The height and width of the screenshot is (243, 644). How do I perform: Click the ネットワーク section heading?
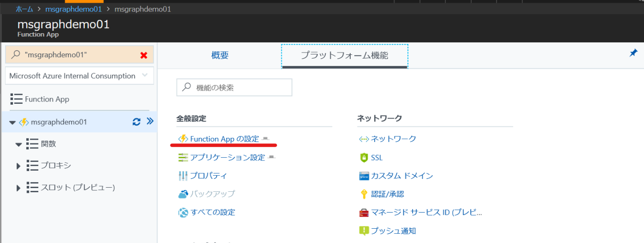tap(379, 119)
